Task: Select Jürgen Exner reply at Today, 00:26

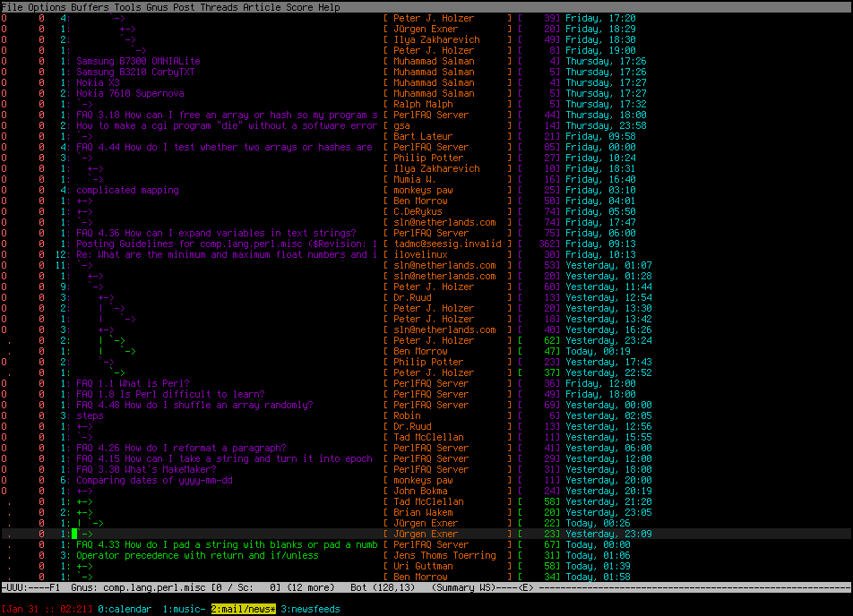Action: [426, 523]
